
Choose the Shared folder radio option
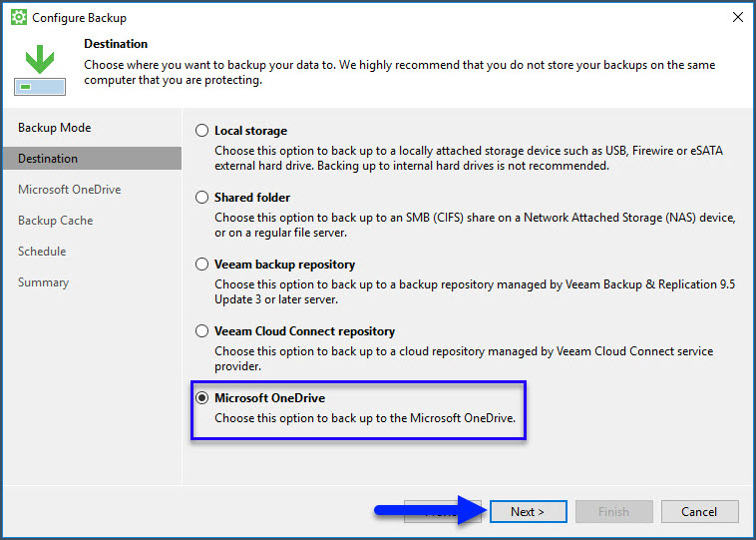[202, 198]
